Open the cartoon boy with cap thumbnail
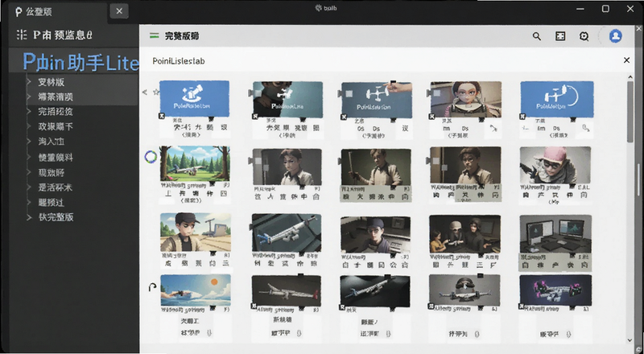This screenshot has height=354, width=644. (x=196, y=232)
